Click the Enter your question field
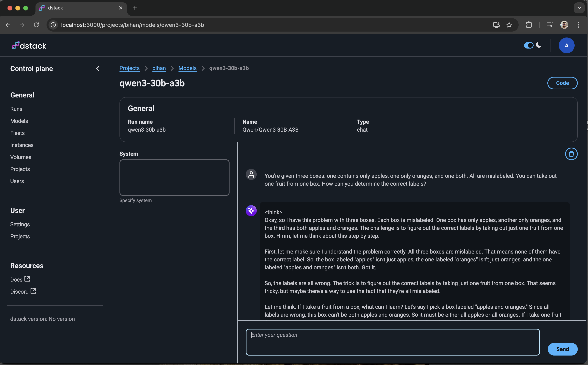The width and height of the screenshot is (588, 365). [392, 342]
